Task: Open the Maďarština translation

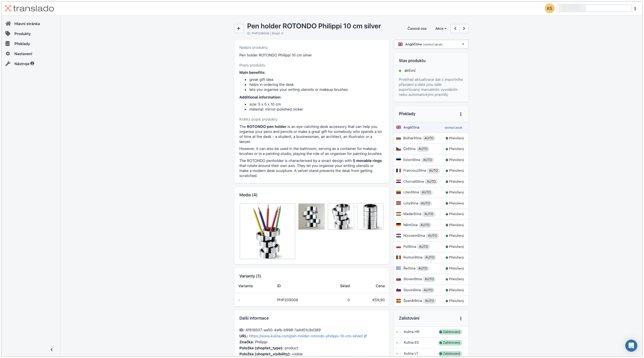Action: click(x=431, y=214)
